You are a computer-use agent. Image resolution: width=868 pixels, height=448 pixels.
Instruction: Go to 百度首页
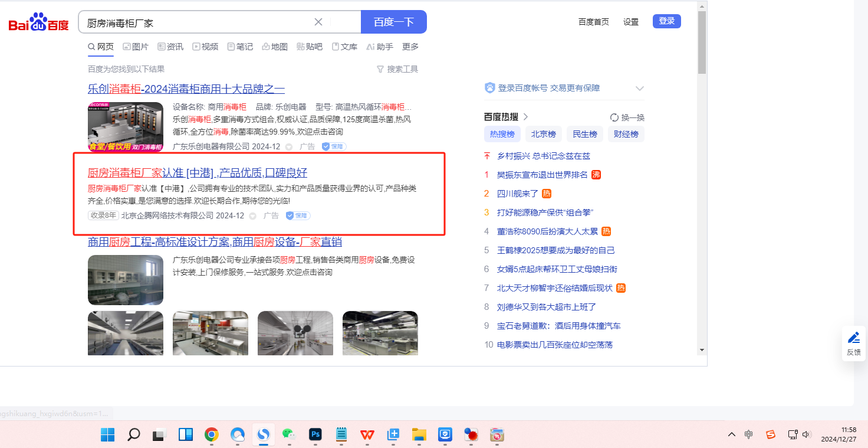(594, 22)
